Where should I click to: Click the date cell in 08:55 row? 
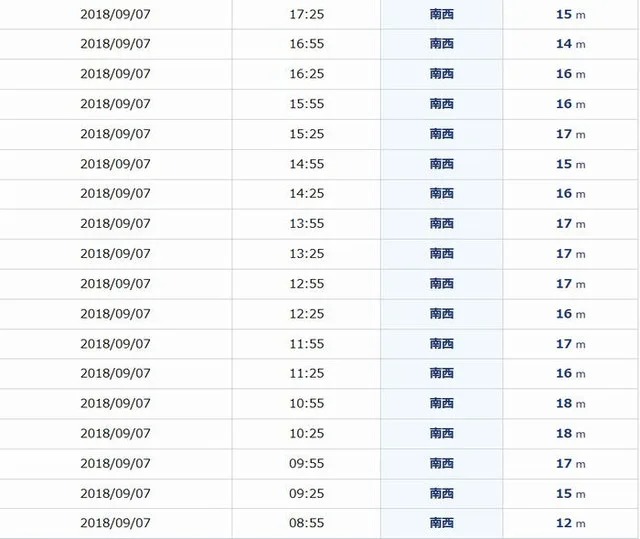tap(116, 523)
